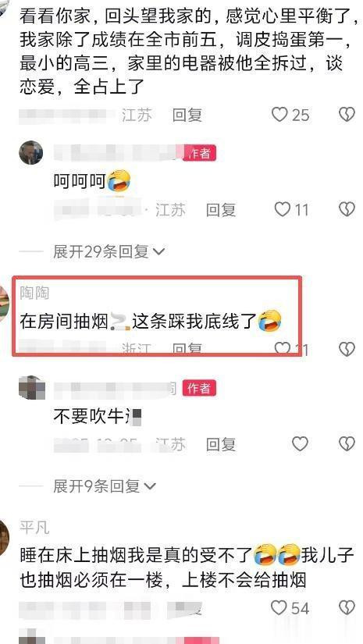Click 回复 under the 呵呵呵 reply
The width and height of the screenshot is (363, 644).
(221, 210)
